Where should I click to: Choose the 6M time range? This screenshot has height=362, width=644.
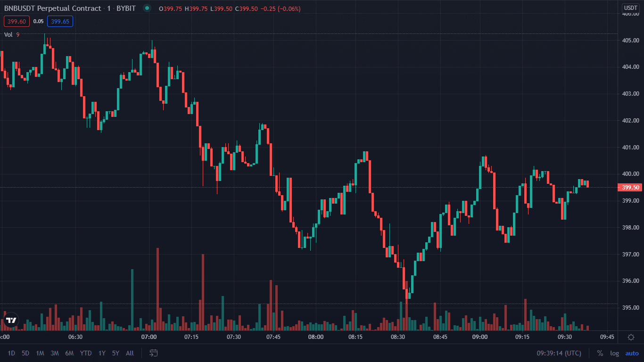tap(69, 353)
